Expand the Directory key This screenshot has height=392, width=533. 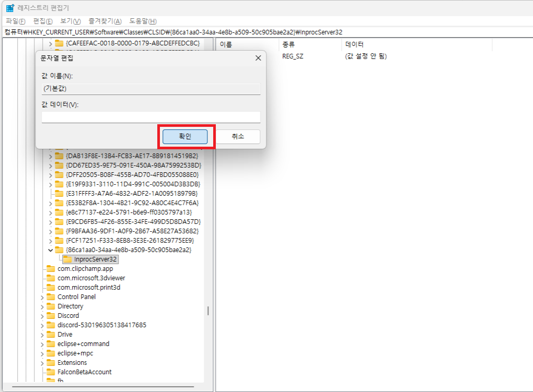tap(42, 307)
